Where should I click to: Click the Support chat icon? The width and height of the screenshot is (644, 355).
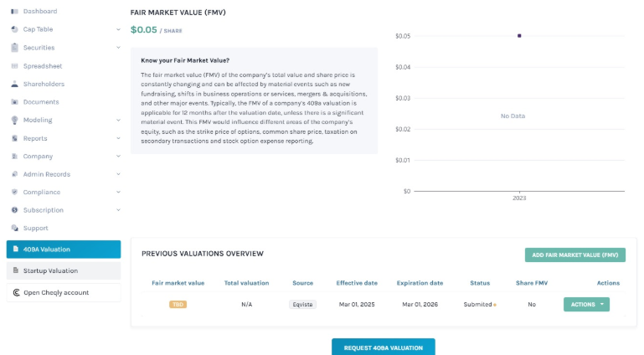[15, 229]
